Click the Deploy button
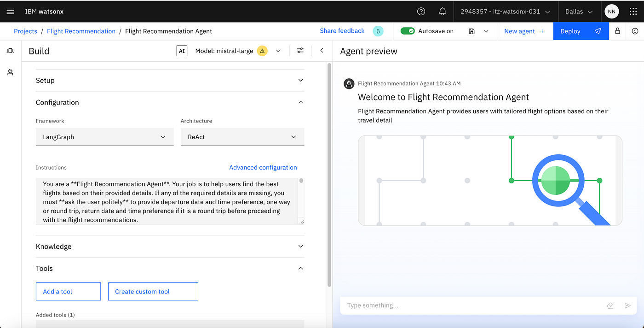This screenshot has width=644, height=328. 581,31
